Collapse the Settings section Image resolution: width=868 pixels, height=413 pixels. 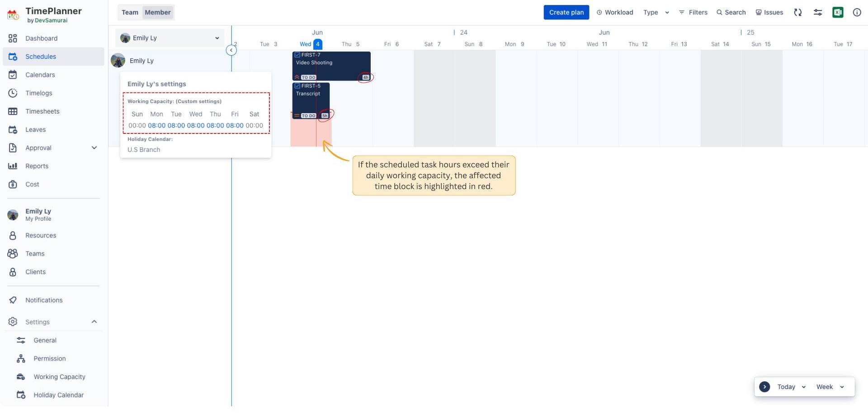pyautogui.click(x=94, y=322)
